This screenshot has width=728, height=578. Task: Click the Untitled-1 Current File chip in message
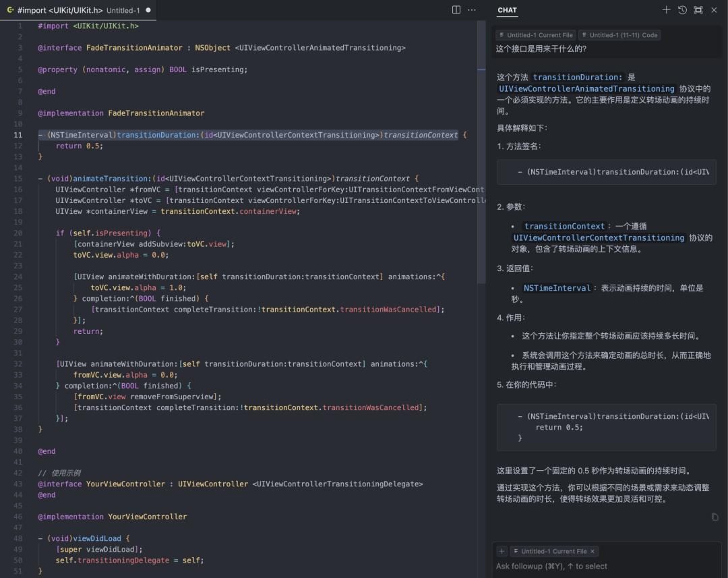537,35
